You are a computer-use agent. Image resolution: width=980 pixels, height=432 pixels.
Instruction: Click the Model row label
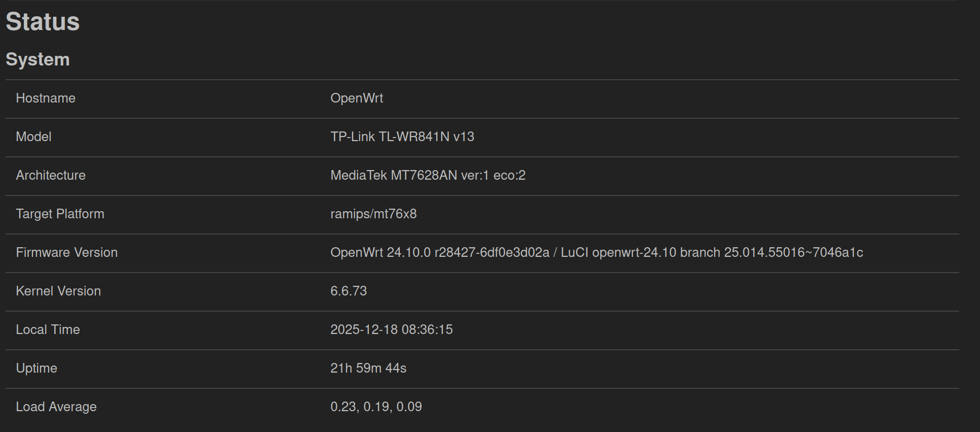tap(33, 137)
